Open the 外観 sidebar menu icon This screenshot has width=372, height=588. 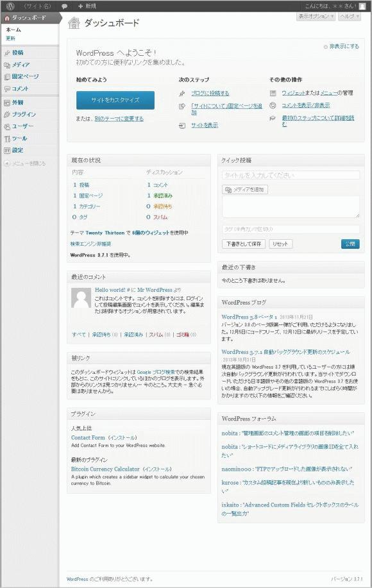(x=7, y=103)
